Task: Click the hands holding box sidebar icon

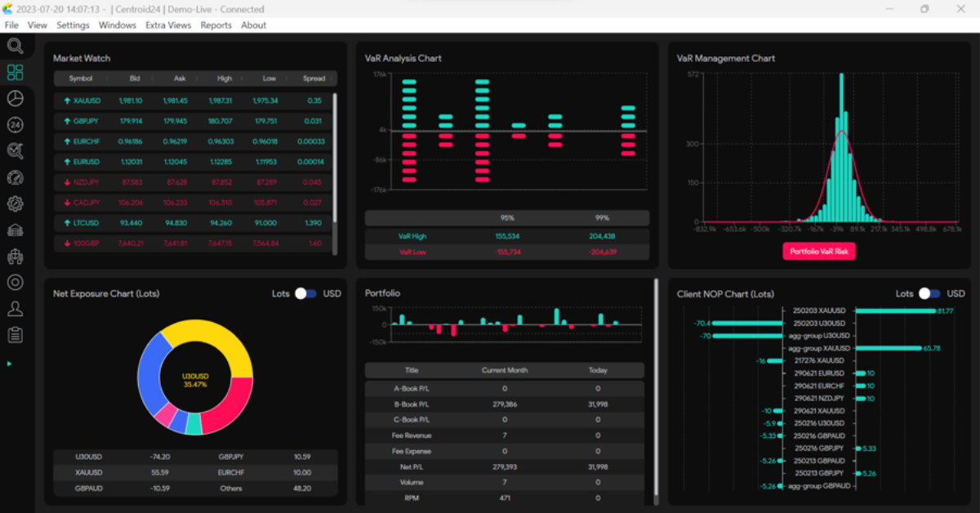Action: pos(15,256)
